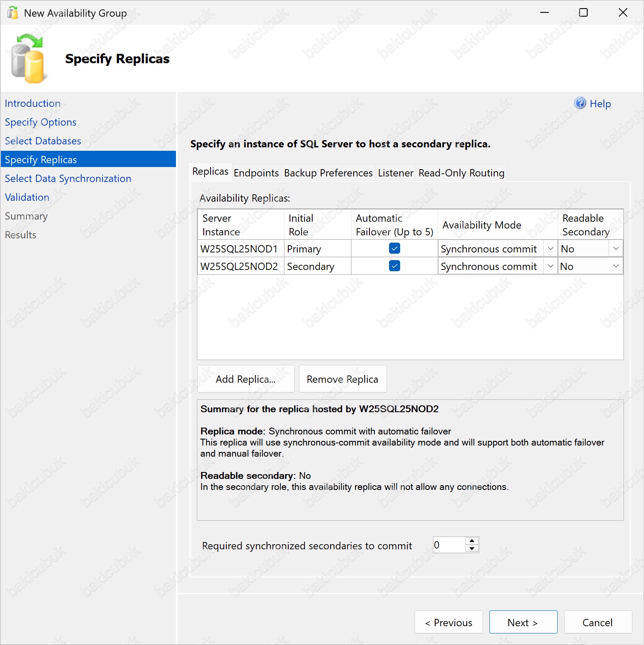Expand Readable Secondary dropdown for W25SQL25NOD1

coord(616,249)
